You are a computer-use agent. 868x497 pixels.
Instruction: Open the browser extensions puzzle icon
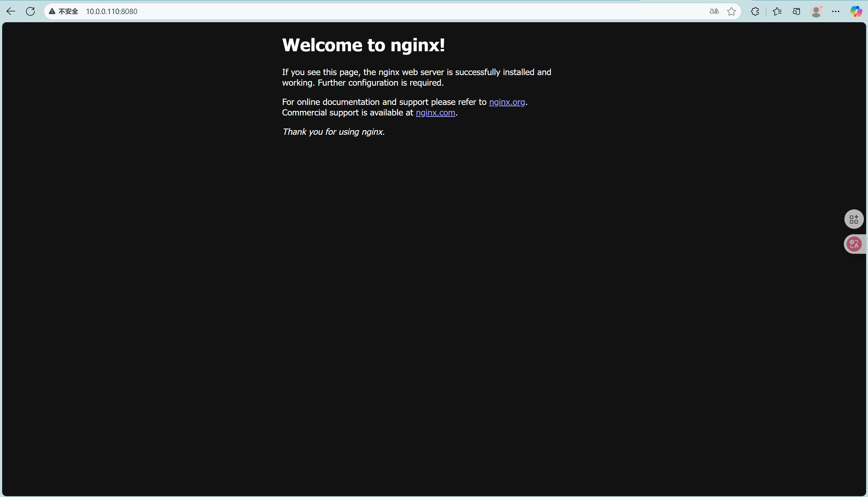pyautogui.click(x=755, y=11)
